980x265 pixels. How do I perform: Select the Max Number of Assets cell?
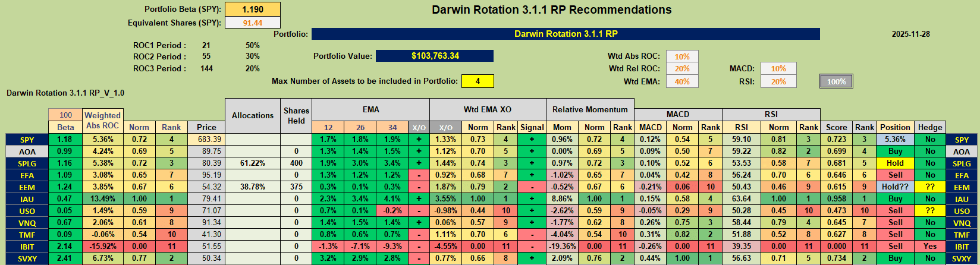pyautogui.click(x=478, y=81)
